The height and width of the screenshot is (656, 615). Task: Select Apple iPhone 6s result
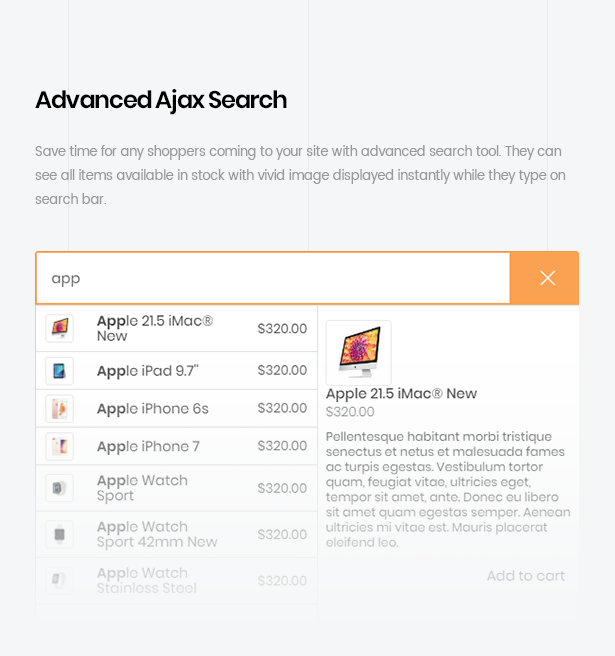point(153,409)
